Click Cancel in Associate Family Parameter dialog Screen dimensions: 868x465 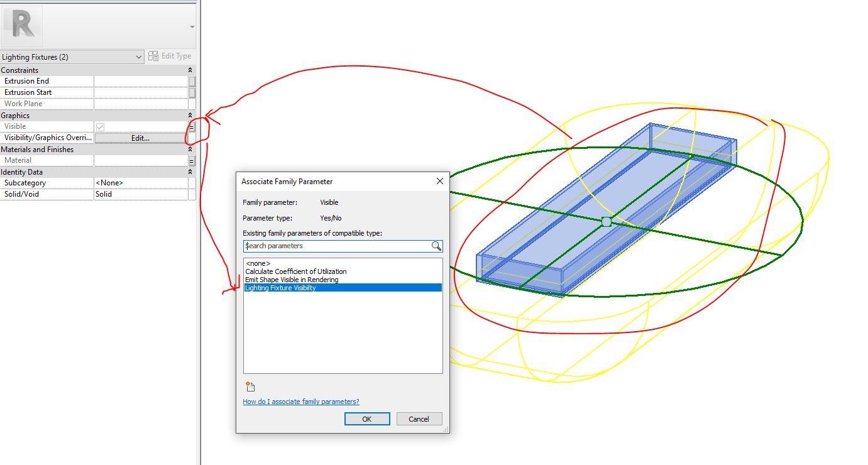[419, 419]
